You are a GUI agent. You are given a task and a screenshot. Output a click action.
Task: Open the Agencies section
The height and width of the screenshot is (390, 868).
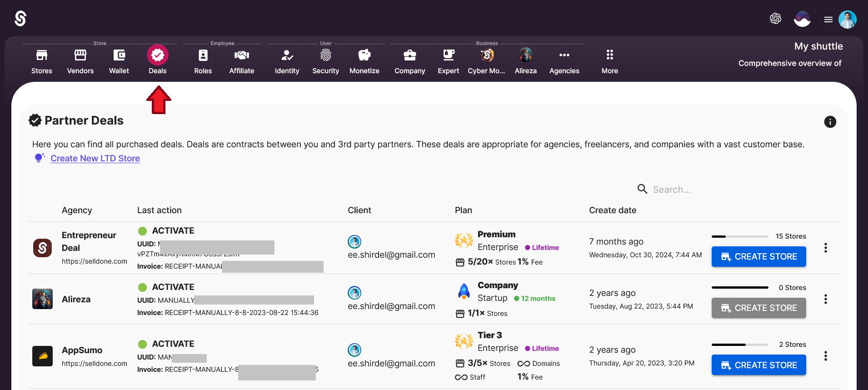564,61
